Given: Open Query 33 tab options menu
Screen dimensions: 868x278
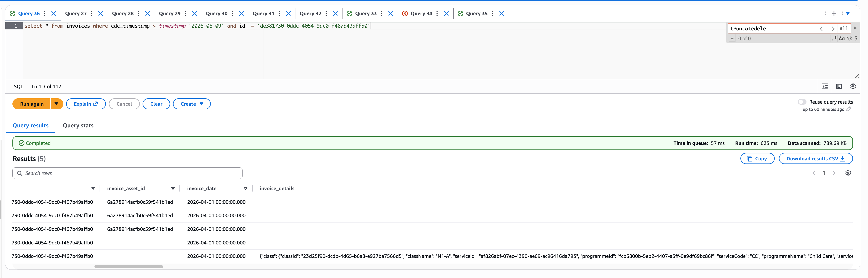Looking at the screenshot, I should coord(381,13).
